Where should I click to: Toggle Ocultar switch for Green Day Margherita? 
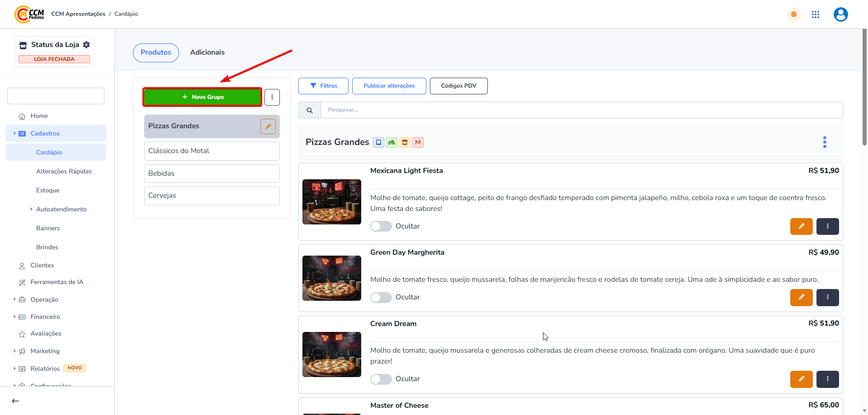[x=381, y=297]
